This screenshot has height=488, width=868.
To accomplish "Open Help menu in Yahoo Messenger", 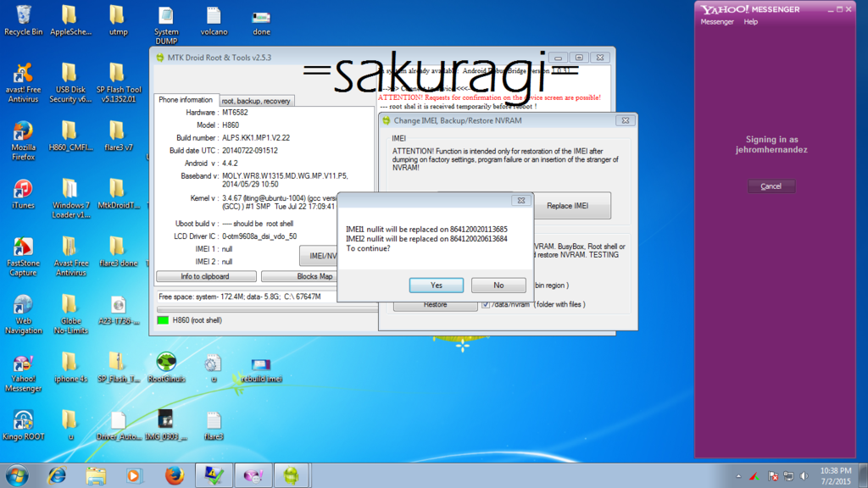I will click(750, 22).
